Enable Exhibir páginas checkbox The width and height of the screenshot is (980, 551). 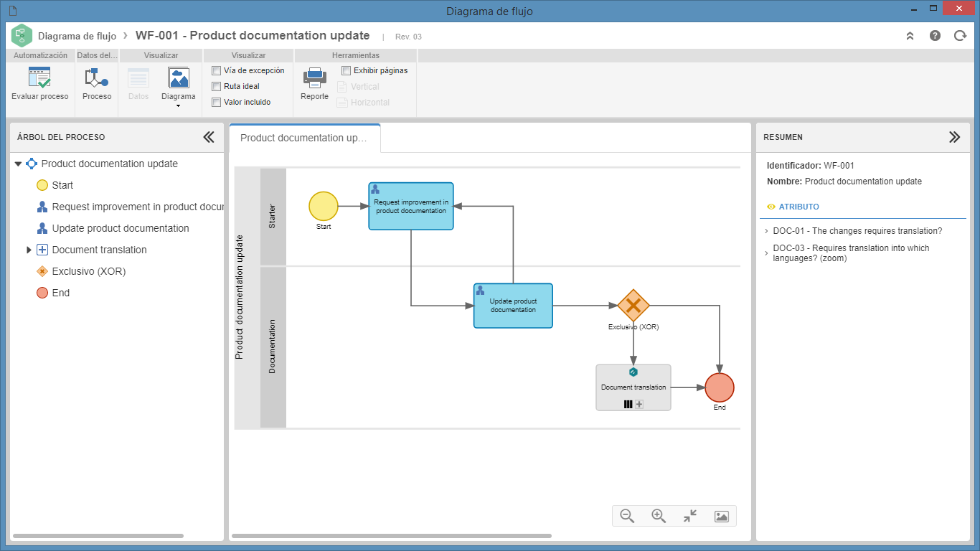pos(346,70)
